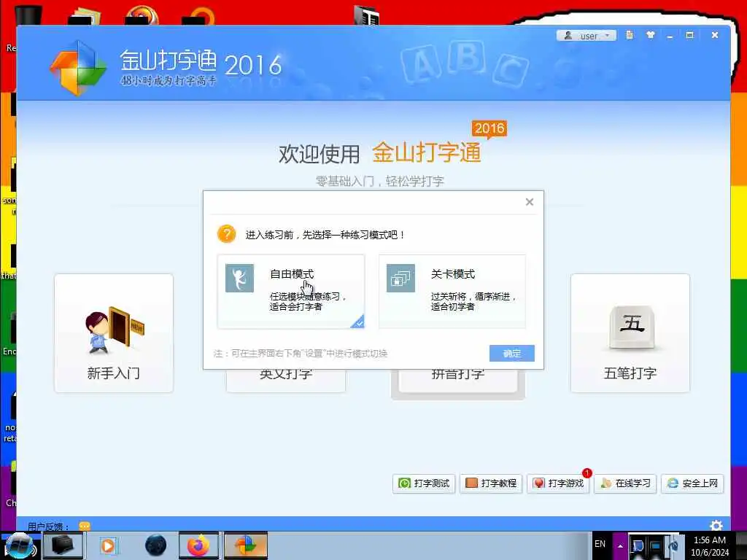Click the 自由模式 dancing figure icon
This screenshot has width=747, height=560.
tap(239, 278)
